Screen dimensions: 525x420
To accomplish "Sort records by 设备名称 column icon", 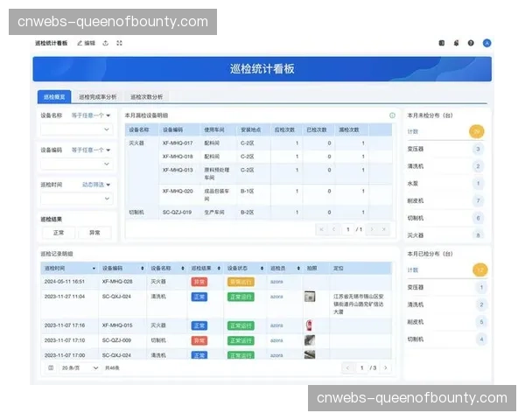I will [x=183, y=269].
